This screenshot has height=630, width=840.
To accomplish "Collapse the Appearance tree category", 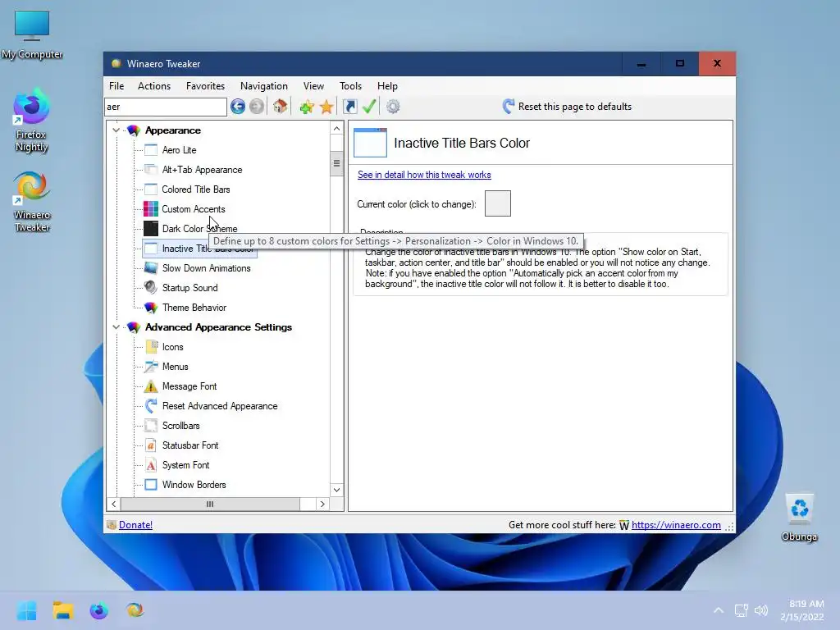I will point(116,130).
